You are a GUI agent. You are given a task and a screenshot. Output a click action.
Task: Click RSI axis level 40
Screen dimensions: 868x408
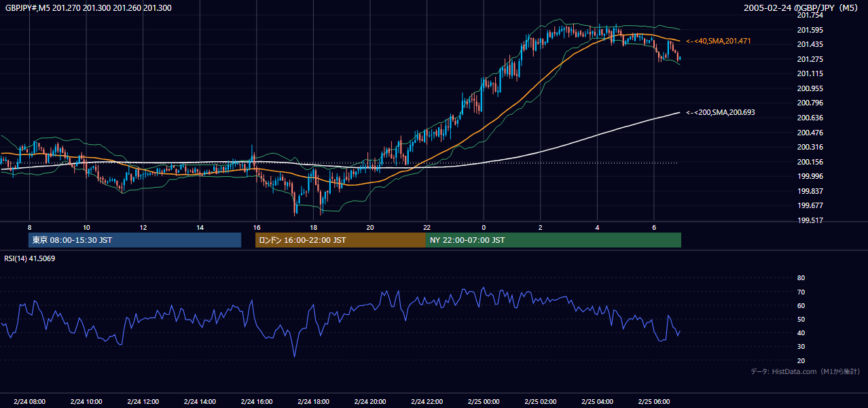tap(801, 333)
